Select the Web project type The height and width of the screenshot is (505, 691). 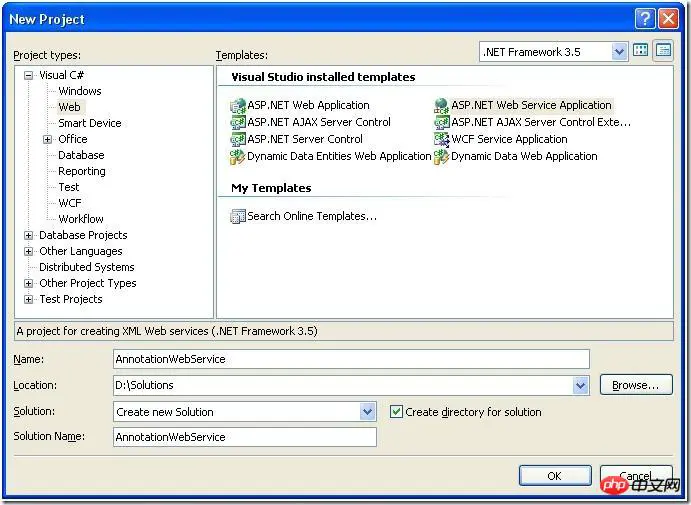coord(70,107)
